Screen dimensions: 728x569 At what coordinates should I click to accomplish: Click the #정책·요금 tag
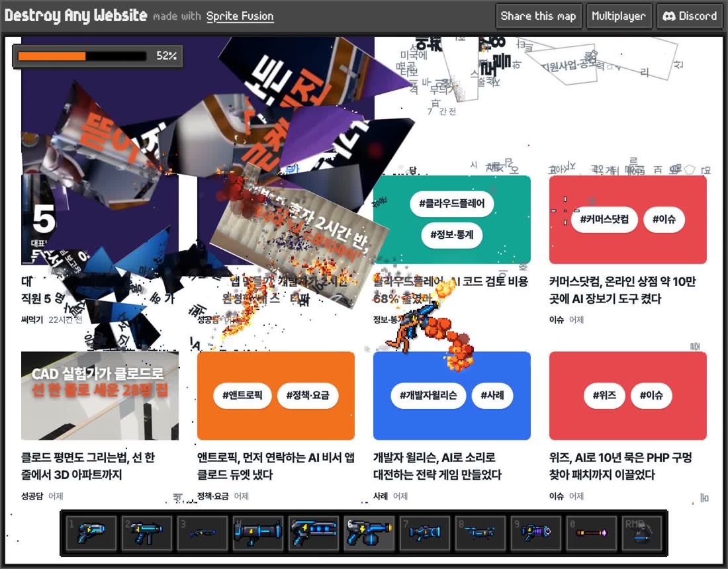307,396
